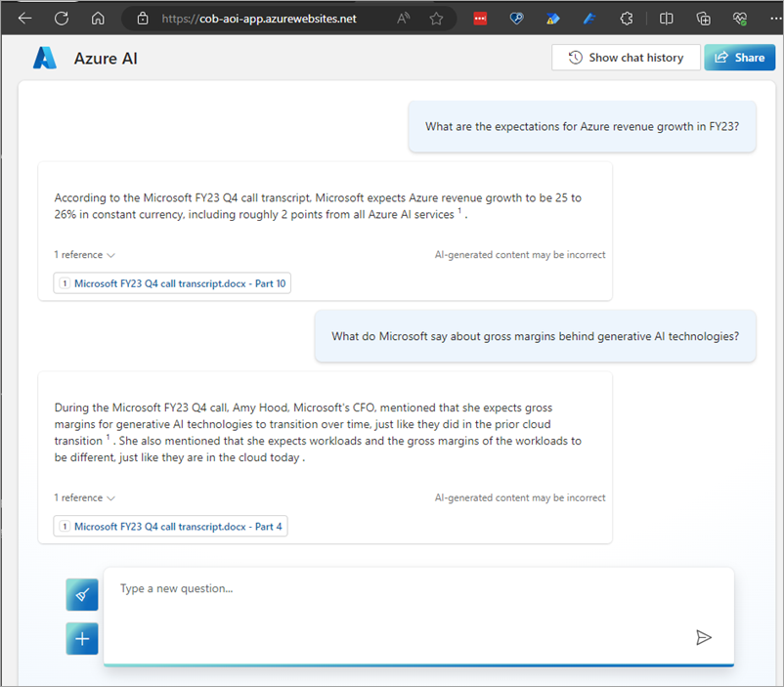Screen dimensions: 784x687
Task: Open browser Settings and more ellipsis
Action: (x=775, y=19)
